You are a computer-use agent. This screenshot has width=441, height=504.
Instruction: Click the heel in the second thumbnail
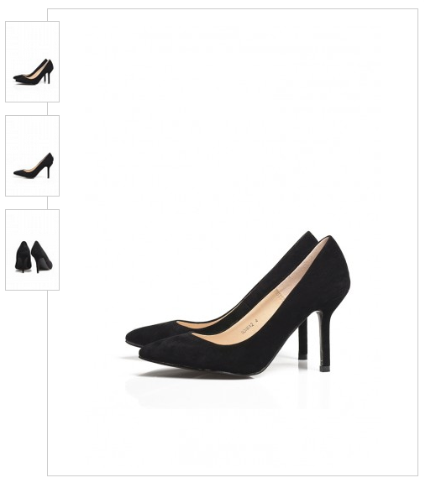coord(49,171)
